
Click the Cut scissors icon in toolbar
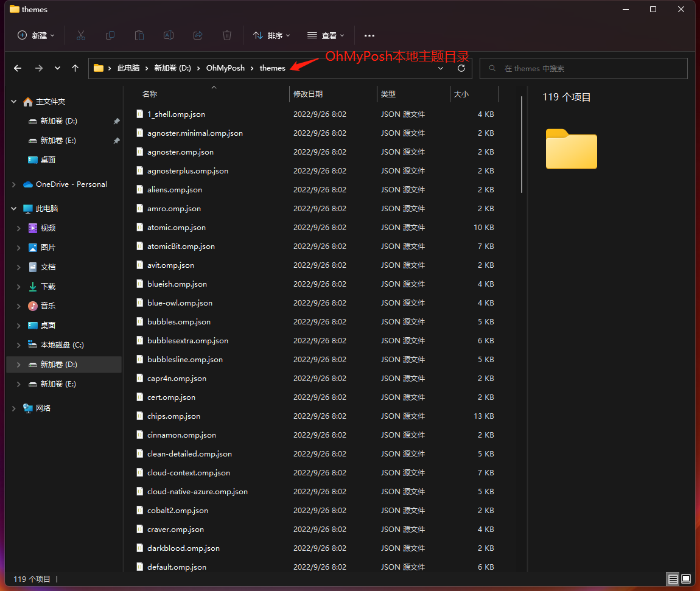[x=81, y=35]
